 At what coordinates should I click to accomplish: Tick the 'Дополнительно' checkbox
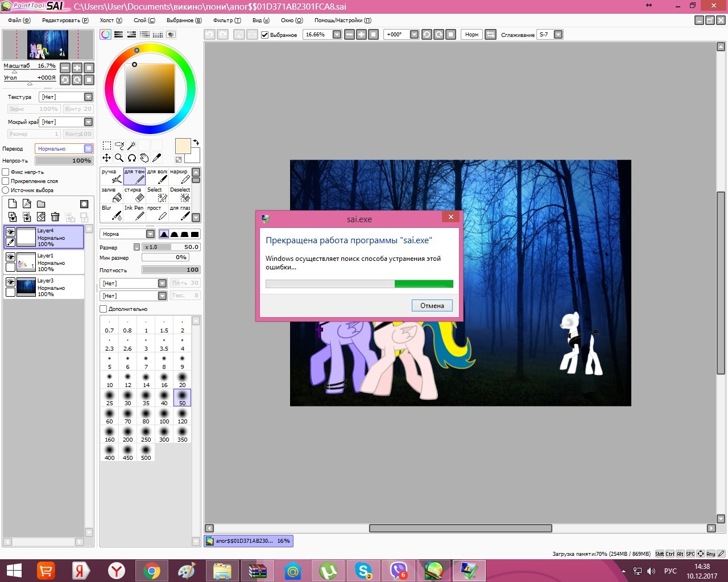104,309
